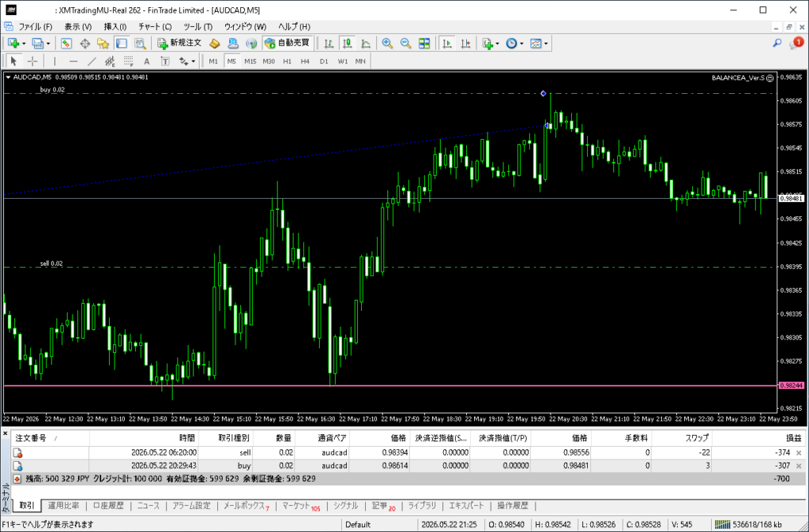Viewport: 809px width, 532px height.
Task: Switch to the 口座履歴 tab
Action: [x=108, y=506]
